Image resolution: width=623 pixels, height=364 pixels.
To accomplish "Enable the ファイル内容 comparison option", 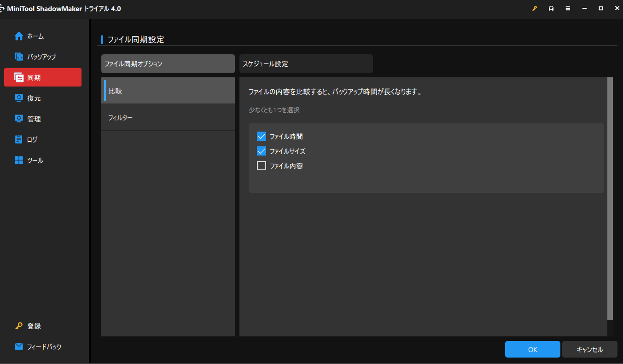I will (x=262, y=166).
